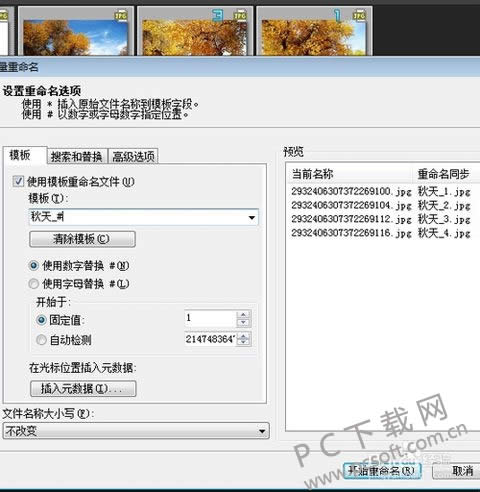Click the 自动检测 value spinner arrows
The width and height of the screenshot is (480, 492).
point(243,339)
